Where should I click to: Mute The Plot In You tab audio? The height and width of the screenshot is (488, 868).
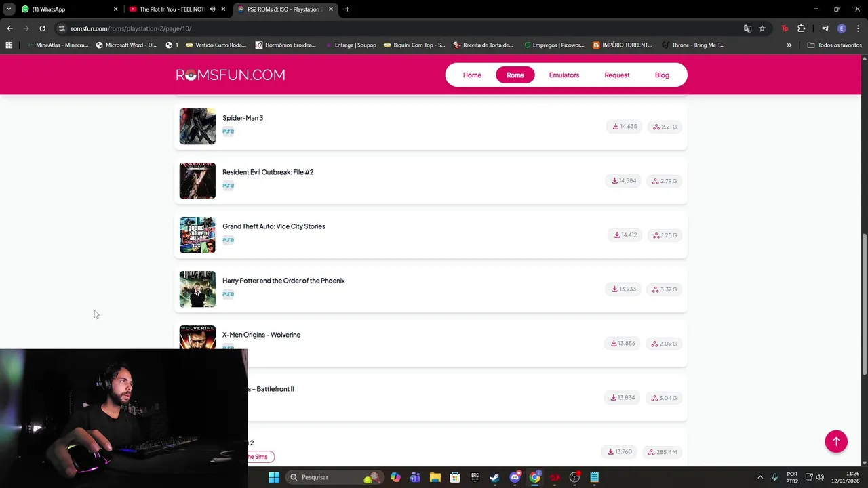click(x=212, y=9)
